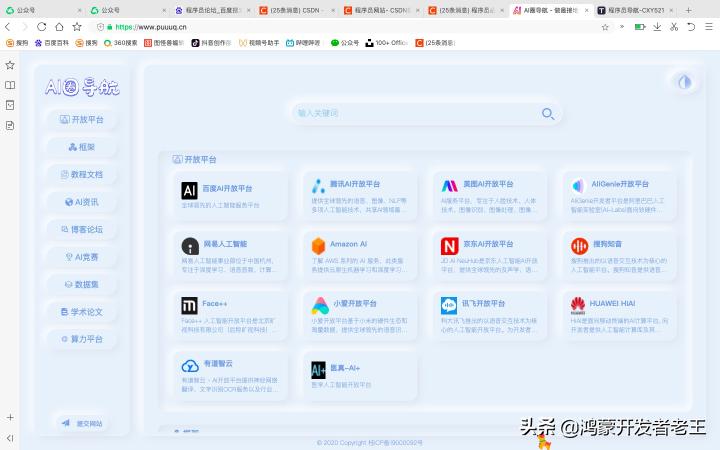
Task: Click the scissors screenshot icon
Action: pos(674,27)
